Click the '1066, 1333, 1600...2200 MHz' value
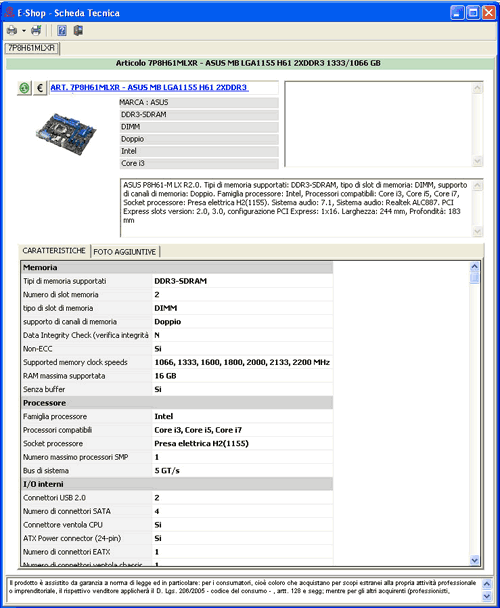This screenshot has width=500, height=608. (242, 362)
